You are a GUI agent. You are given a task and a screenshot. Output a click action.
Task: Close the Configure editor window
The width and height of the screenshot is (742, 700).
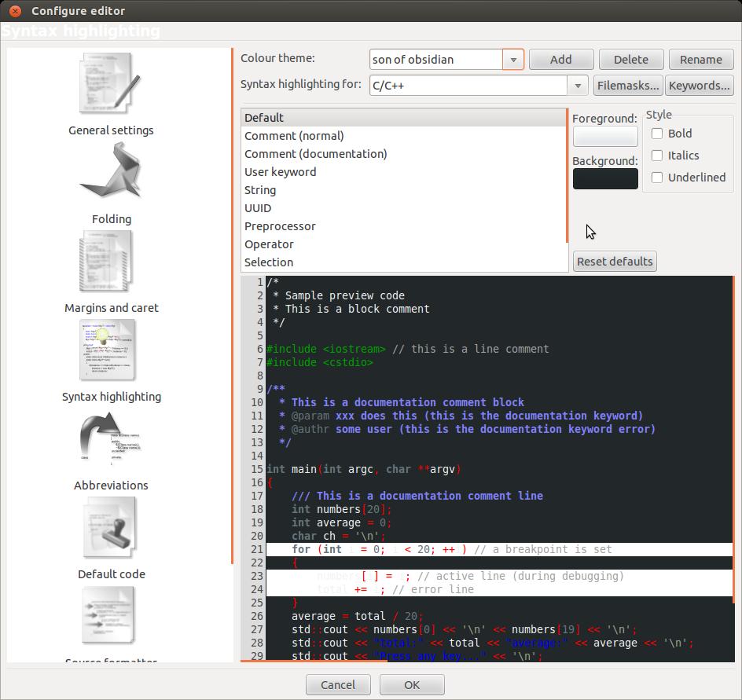(x=15, y=11)
